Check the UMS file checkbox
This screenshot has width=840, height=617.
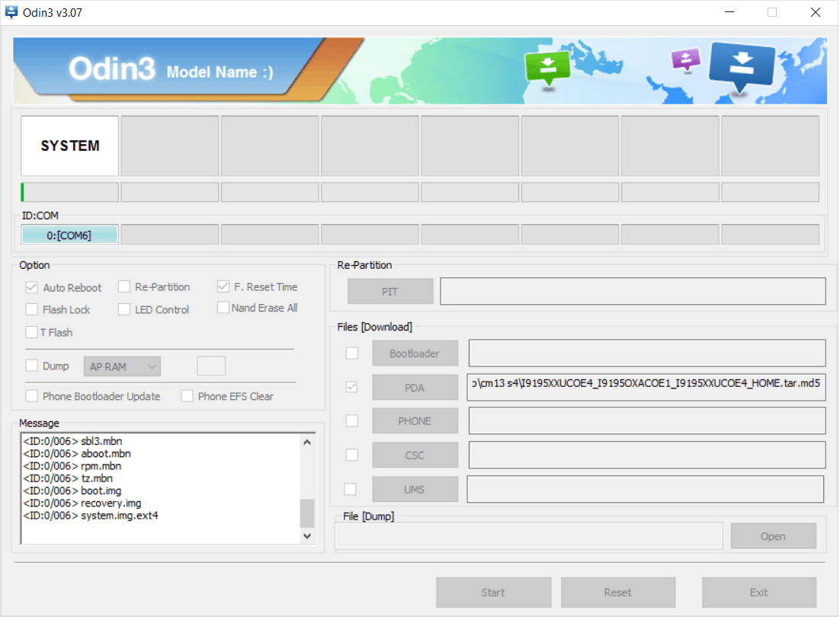[351, 489]
